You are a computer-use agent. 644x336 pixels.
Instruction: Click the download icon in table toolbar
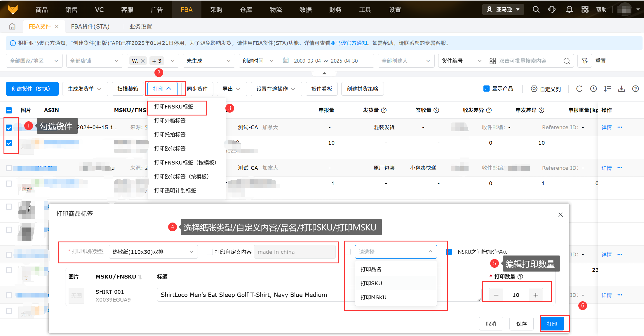(x=622, y=89)
